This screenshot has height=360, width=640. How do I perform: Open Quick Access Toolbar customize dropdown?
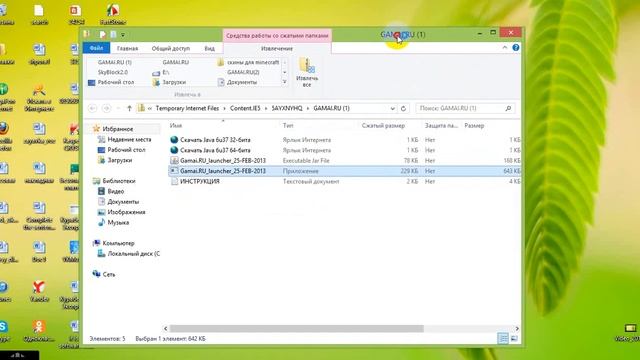[123, 35]
